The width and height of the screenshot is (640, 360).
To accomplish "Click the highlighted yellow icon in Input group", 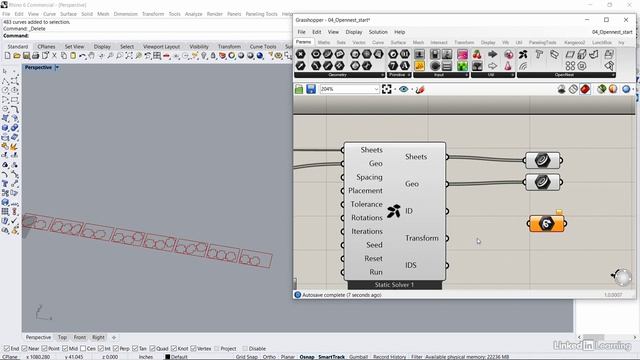I will (419, 65).
